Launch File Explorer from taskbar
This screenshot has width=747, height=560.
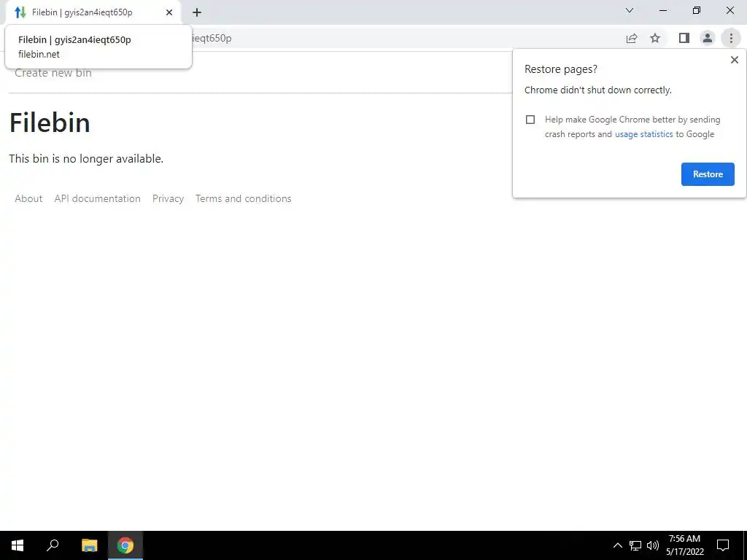coord(89,545)
